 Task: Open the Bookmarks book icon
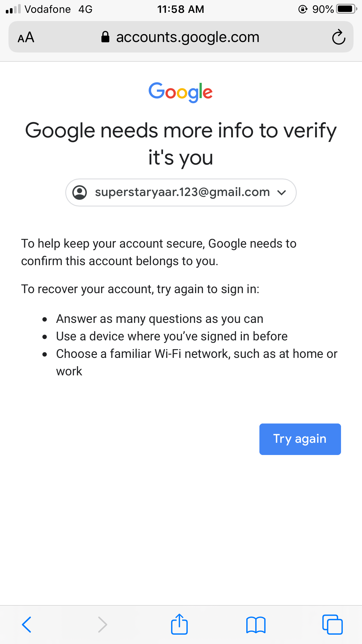[x=256, y=625]
